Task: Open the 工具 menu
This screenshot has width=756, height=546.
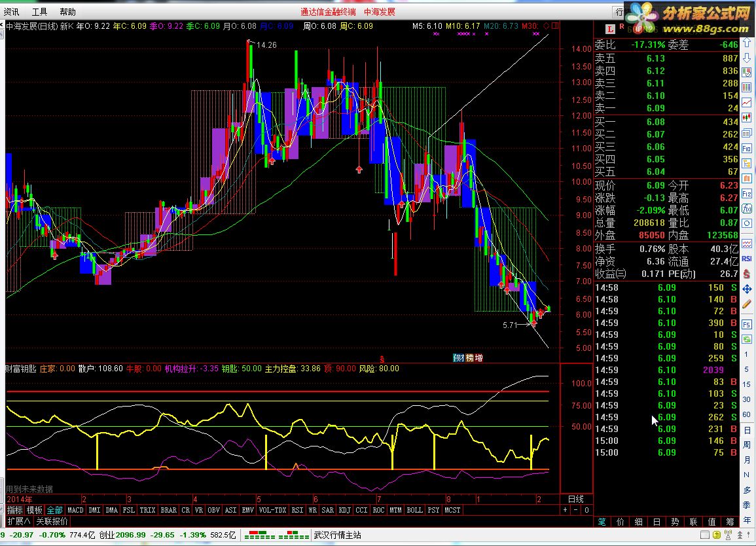Action: point(39,12)
